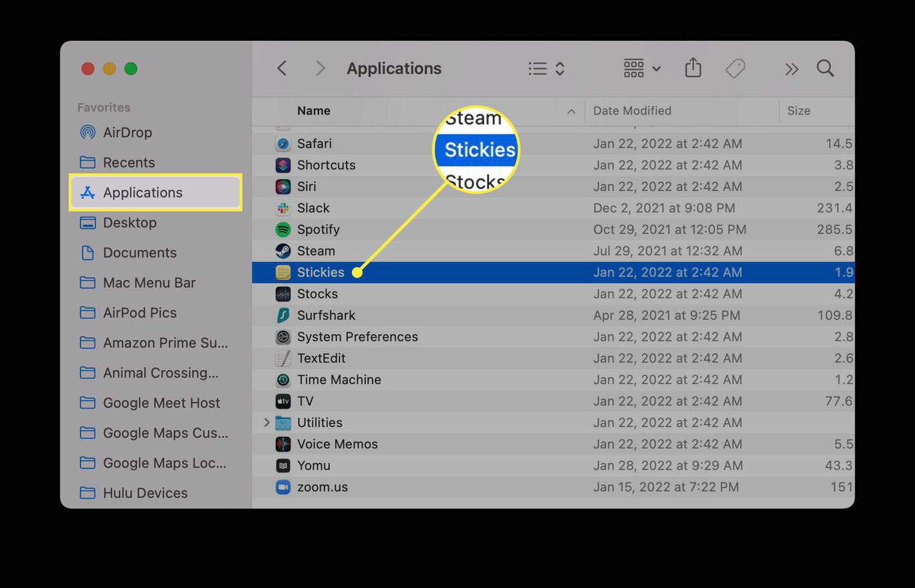The height and width of the screenshot is (588, 915).
Task: Go back using the left chevron
Action: tap(282, 68)
